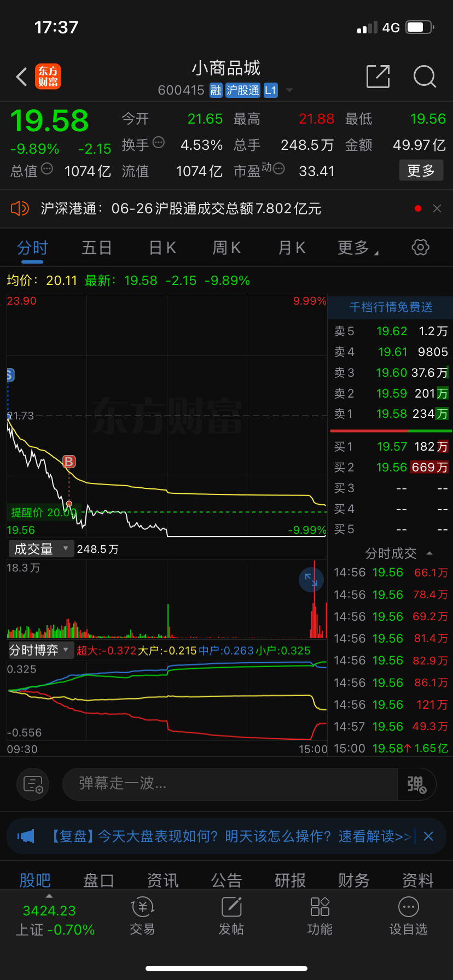Tap the info icon beside 换手
The image size is (453, 980).
tap(159, 142)
